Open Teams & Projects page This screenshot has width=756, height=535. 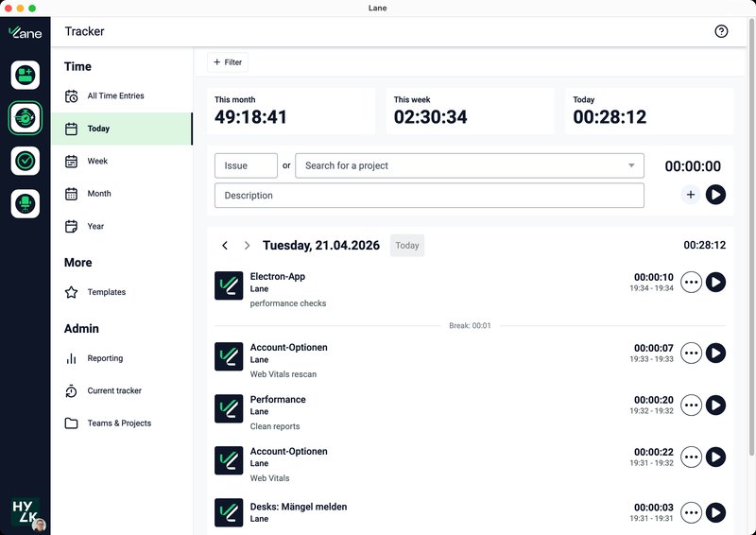[122, 423]
